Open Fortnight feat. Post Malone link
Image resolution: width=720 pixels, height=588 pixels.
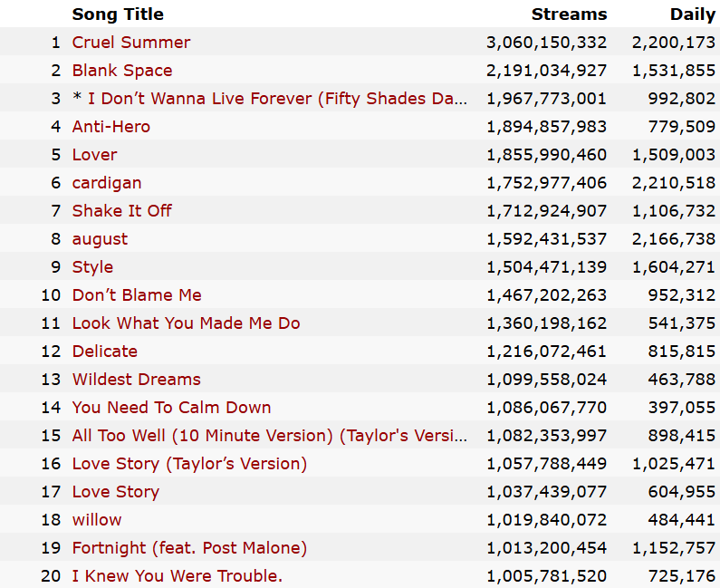pos(190,548)
